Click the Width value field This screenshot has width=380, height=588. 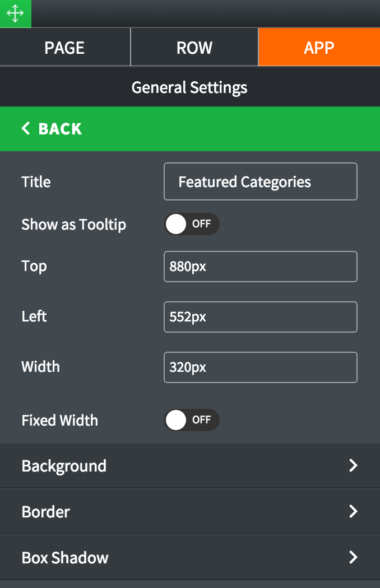260,367
